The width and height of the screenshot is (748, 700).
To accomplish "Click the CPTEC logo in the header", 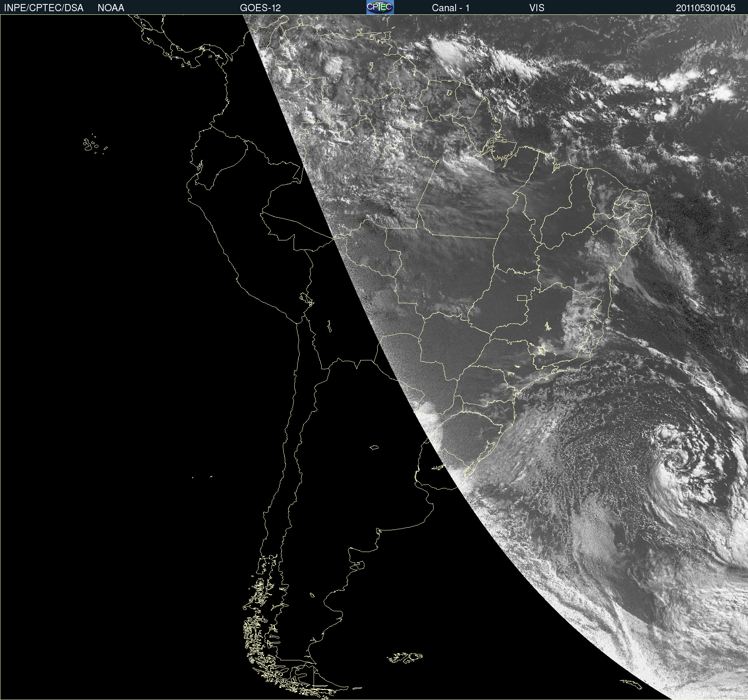I will click(380, 7).
